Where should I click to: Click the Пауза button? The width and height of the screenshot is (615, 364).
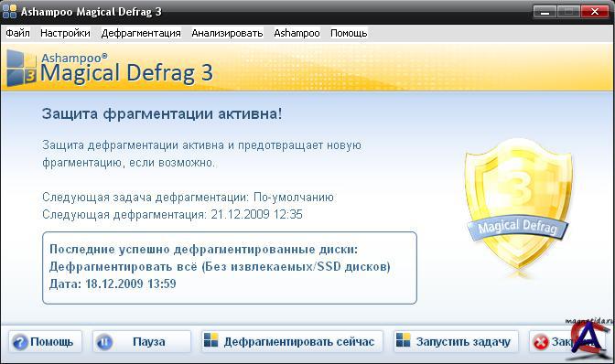tap(142, 342)
